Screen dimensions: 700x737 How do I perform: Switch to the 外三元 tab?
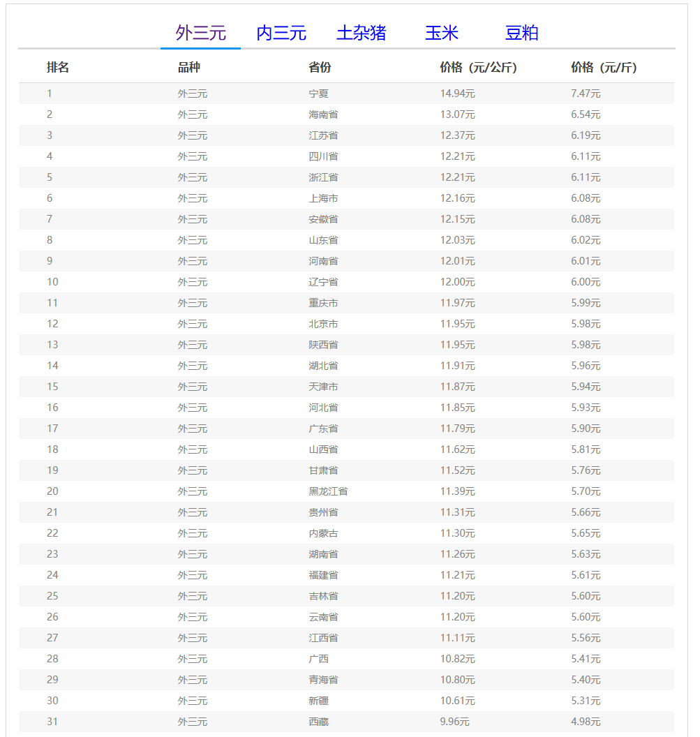click(200, 33)
